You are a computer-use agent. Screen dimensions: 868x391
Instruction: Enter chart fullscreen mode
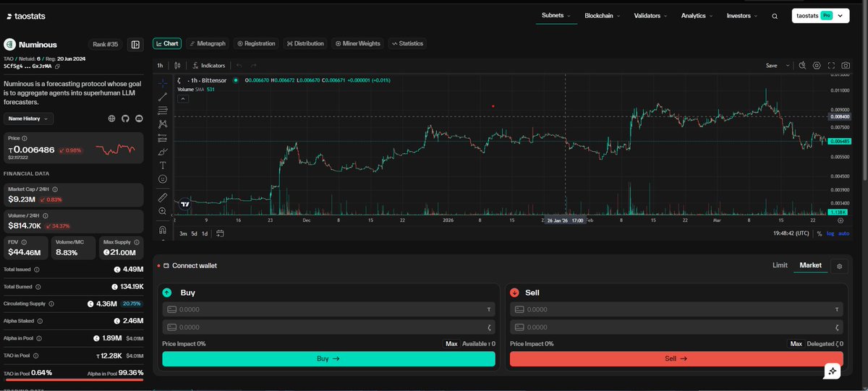click(831, 65)
